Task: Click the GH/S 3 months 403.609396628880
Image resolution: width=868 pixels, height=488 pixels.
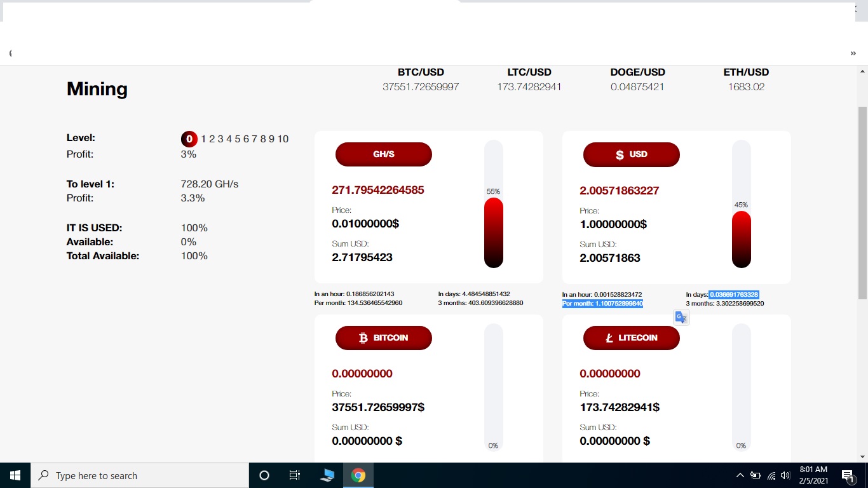Action: click(x=481, y=303)
